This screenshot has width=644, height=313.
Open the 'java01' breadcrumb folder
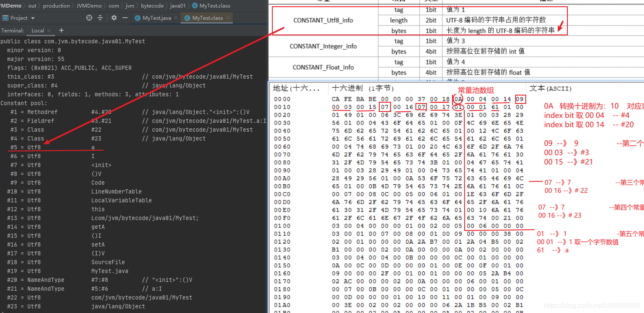[x=177, y=6]
